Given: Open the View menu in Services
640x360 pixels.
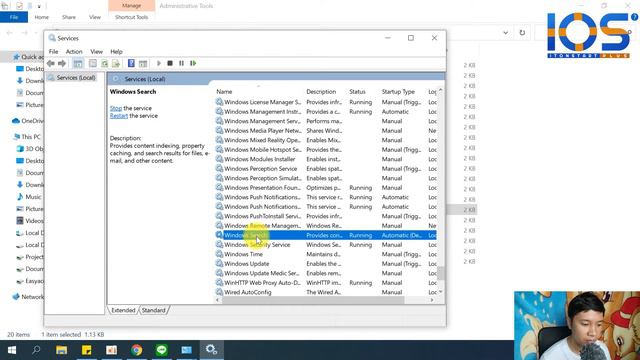Looking at the screenshot, I should tap(96, 51).
